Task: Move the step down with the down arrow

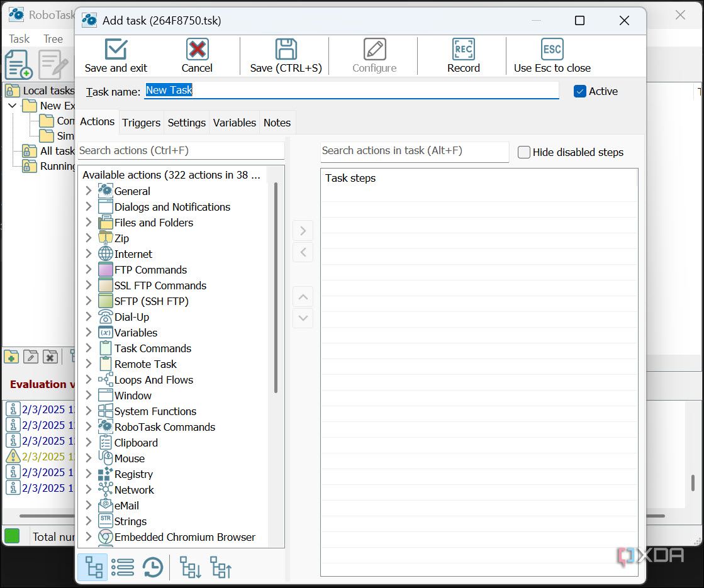Action: coord(303,318)
